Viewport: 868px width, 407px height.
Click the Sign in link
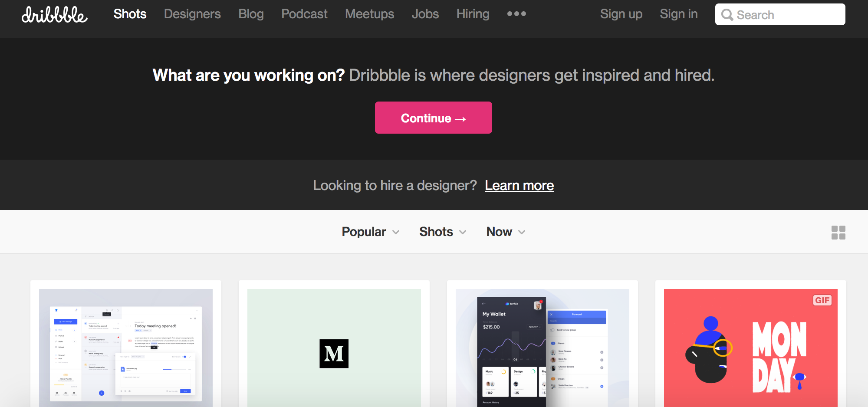(678, 14)
